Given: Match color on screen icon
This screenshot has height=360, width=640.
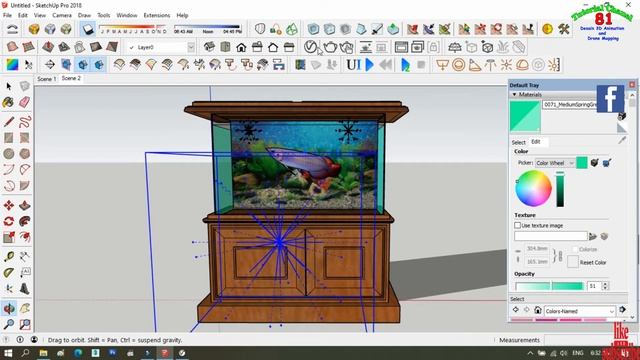Looking at the screenshot, I should (607, 162).
